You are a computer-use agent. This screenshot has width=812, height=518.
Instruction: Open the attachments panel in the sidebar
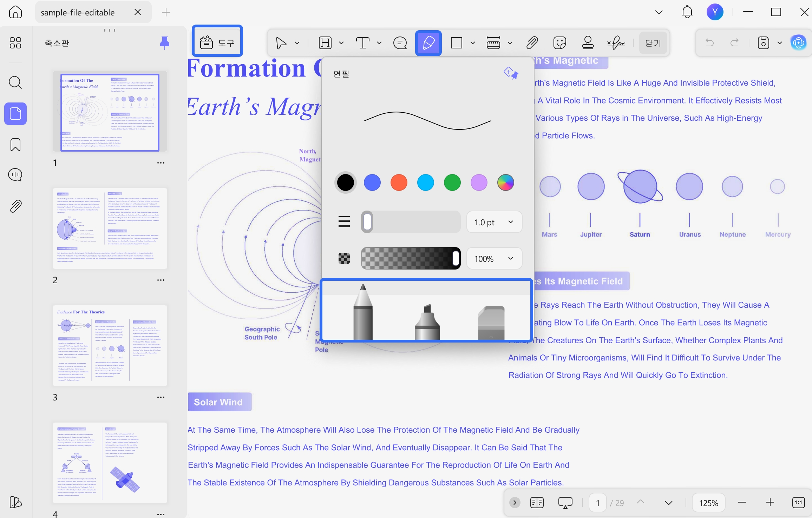[x=15, y=206]
